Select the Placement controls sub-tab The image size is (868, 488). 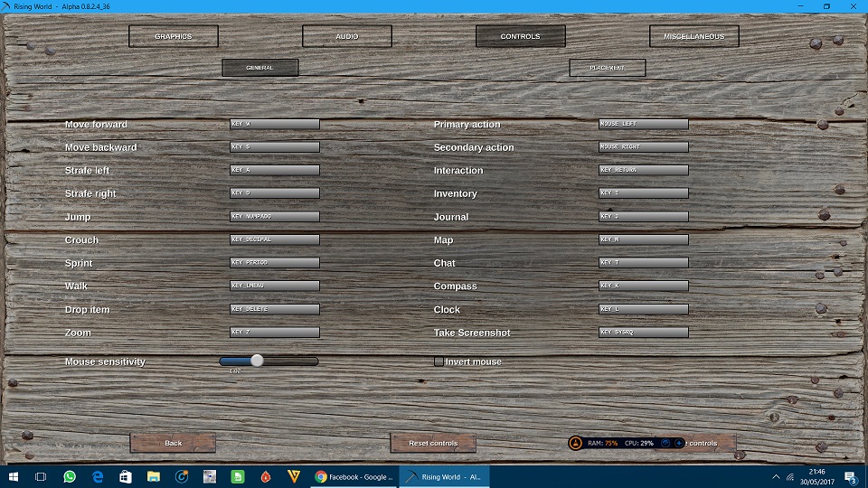point(607,68)
